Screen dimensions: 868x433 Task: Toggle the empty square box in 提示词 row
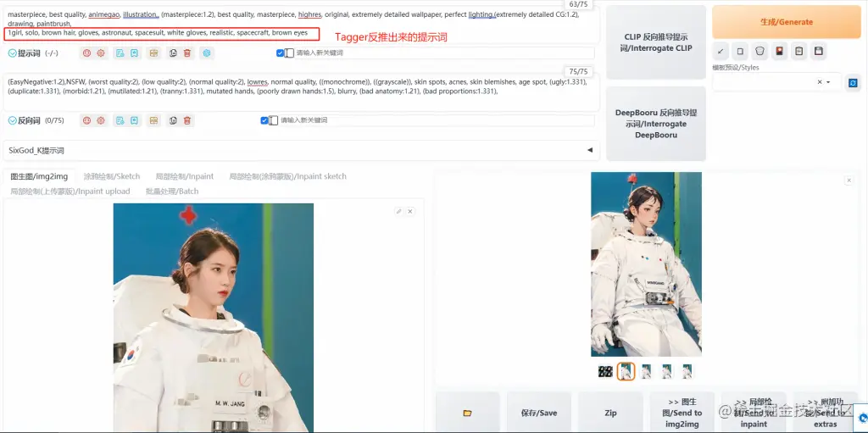[289, 53]
